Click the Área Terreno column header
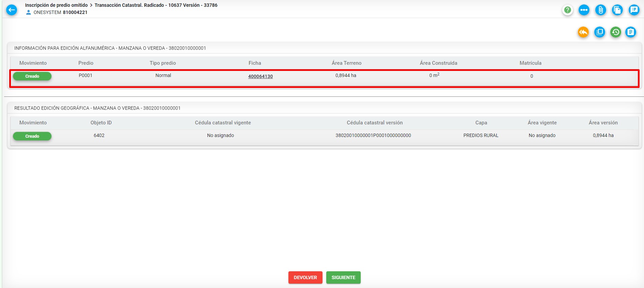 pyautogui.click(x=346, y=63)
